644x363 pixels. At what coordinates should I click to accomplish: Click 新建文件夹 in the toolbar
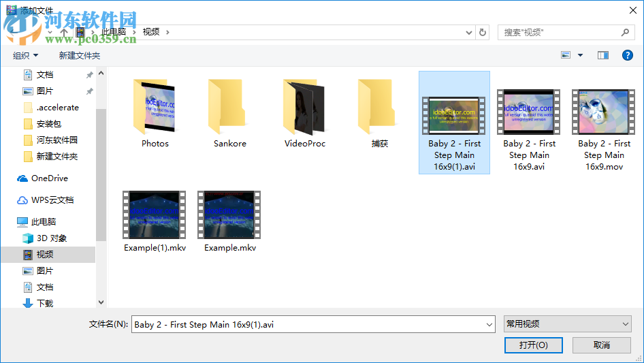click(x=79, y=55)
